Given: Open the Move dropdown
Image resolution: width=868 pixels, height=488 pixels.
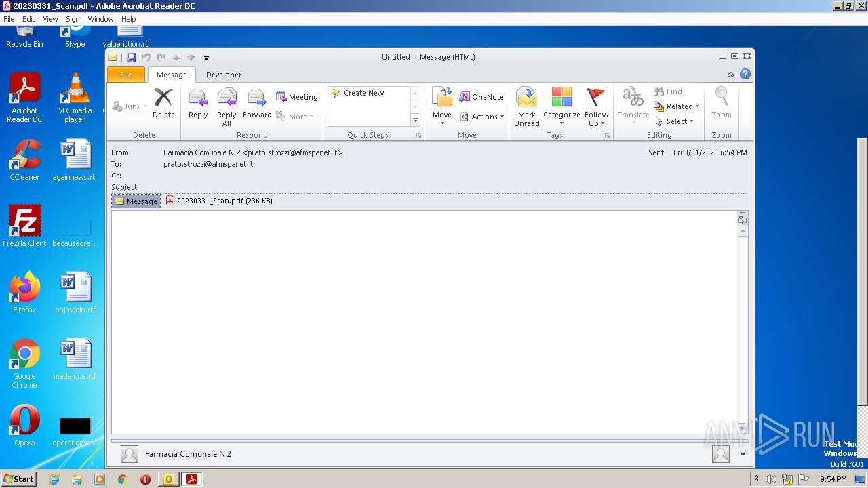Looking at the screenshot, I should [x=442, y=106].
